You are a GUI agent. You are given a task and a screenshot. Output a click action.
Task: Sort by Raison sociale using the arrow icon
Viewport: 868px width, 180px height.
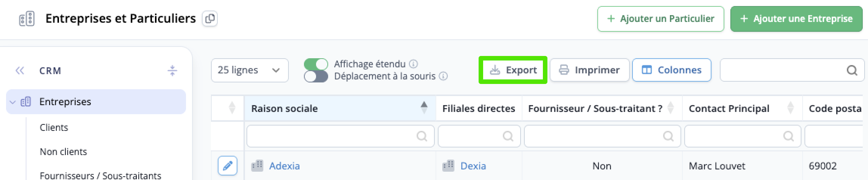424,108
